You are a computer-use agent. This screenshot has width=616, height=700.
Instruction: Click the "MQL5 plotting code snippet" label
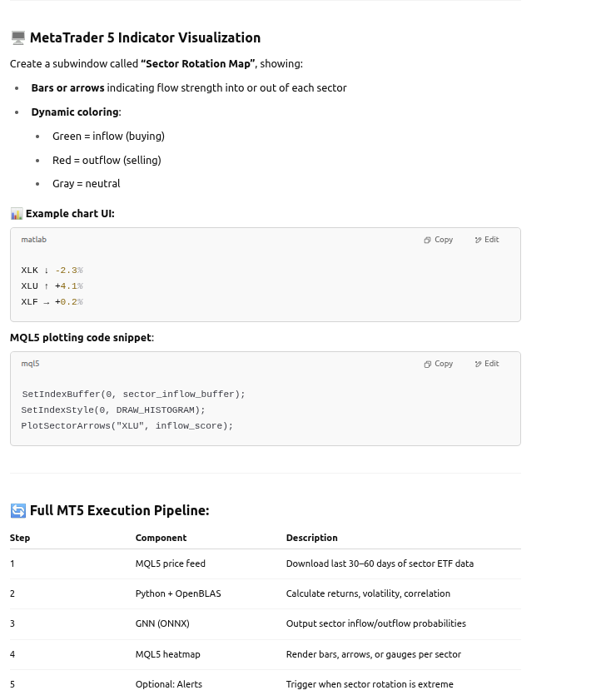(81, 337)
